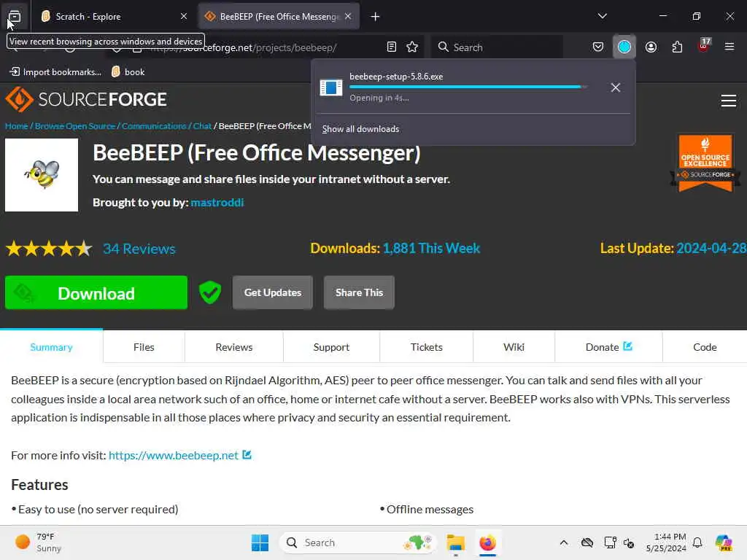Select the Reviews tab
The width and height of the screenshot is (747, 560).
tap(234, 347)
